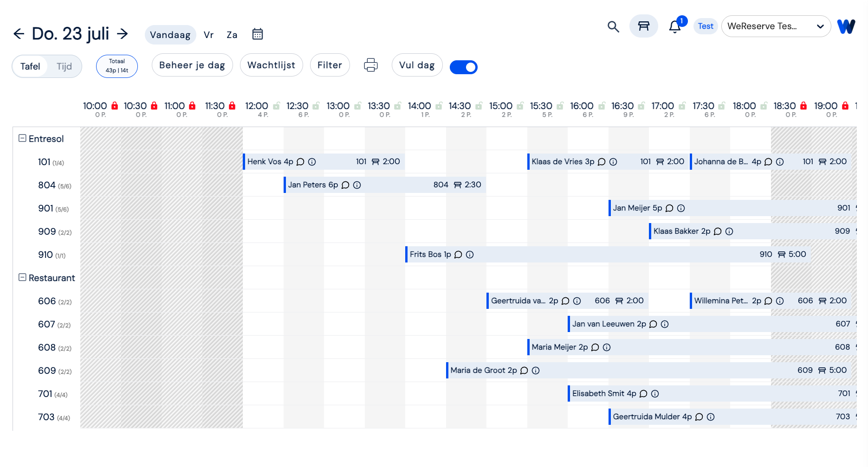This screenshot has width=868, height=467.
Task: Open the table layout view icon
Action: [643, 26]
